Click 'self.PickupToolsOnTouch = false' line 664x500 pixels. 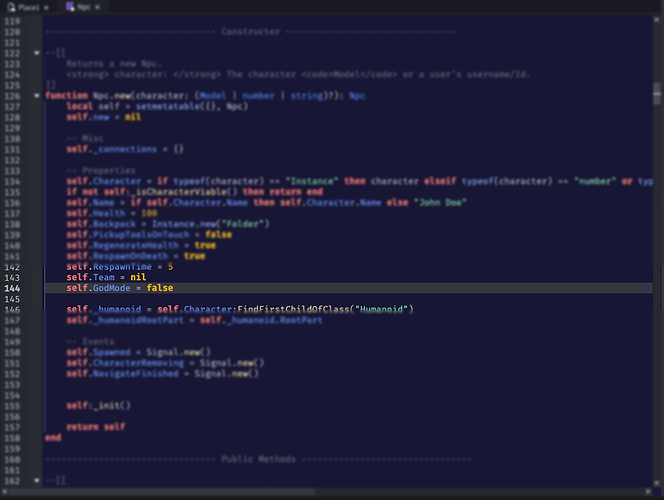coord(149,235)
